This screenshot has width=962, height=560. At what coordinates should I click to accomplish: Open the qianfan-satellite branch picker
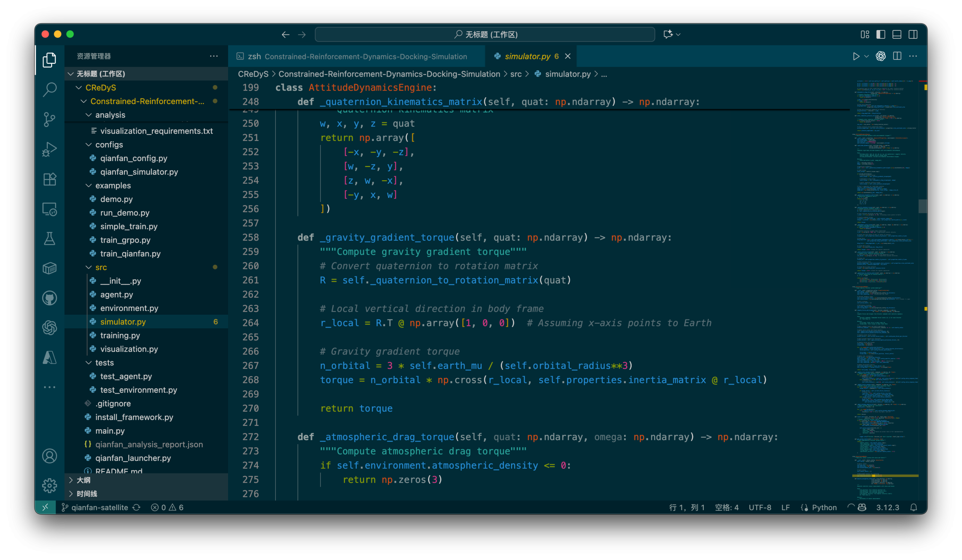click(x=99, y=507)
